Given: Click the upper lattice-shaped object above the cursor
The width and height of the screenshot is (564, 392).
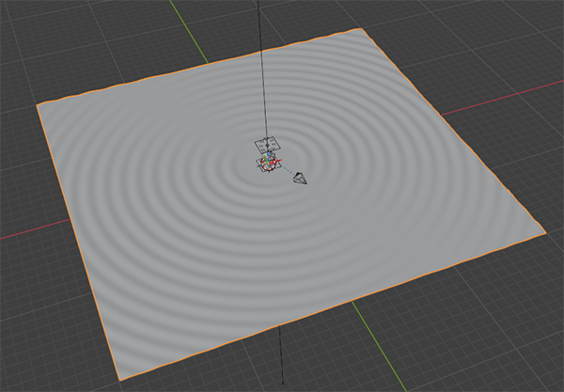Looking at the screenshot, I should pyautogui.click(x=267, y=144).
